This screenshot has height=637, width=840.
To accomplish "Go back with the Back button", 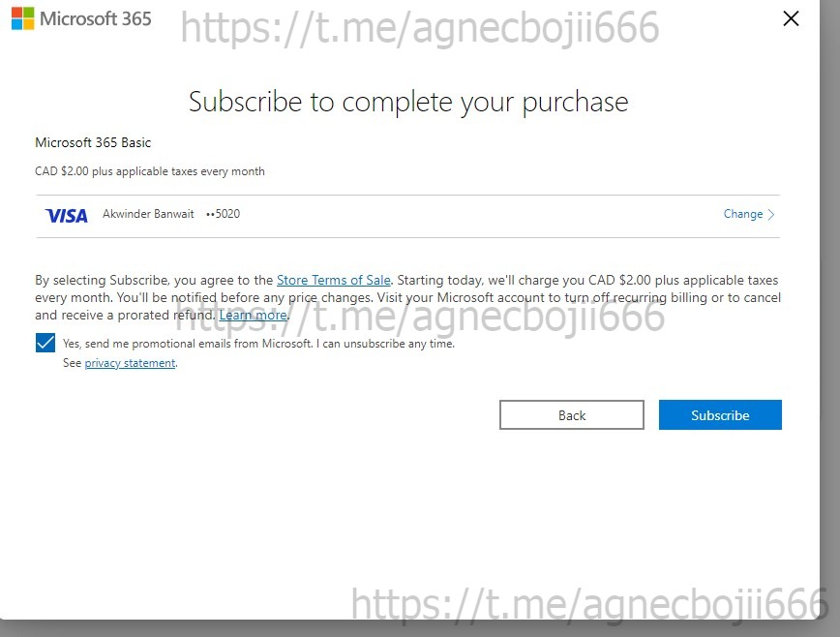I will [x=572, y=414].
